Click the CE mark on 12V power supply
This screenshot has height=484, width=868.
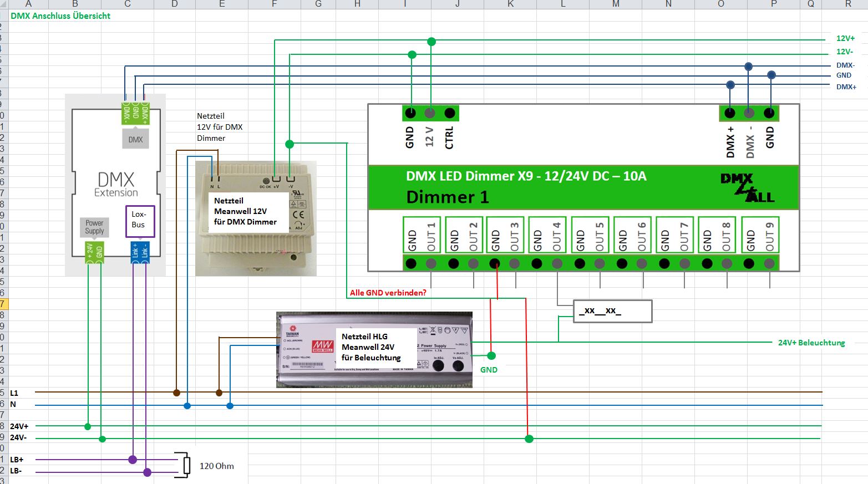[x=298, y=215]
